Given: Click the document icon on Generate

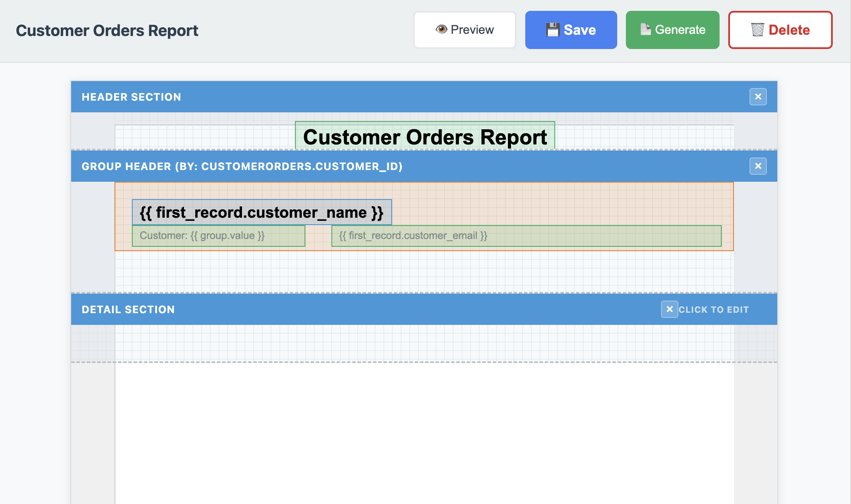Looking at the screenshot, I should [x=645, y=29].
